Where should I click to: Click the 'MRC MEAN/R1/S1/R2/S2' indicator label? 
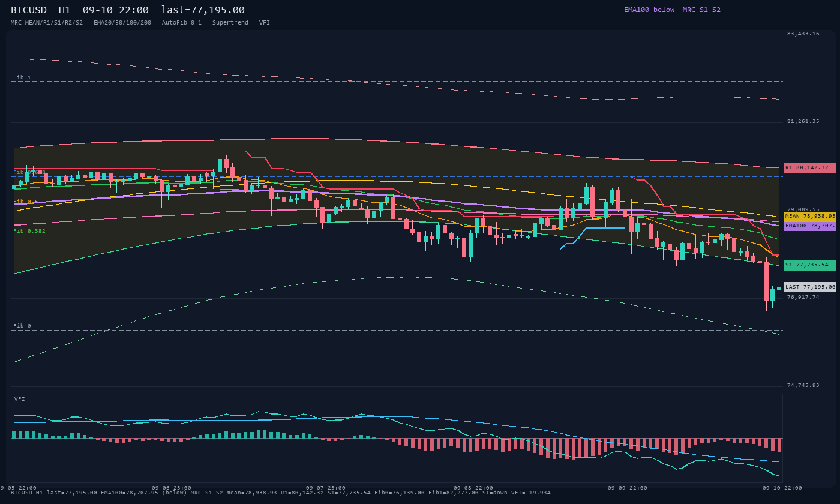click(47, 22)
